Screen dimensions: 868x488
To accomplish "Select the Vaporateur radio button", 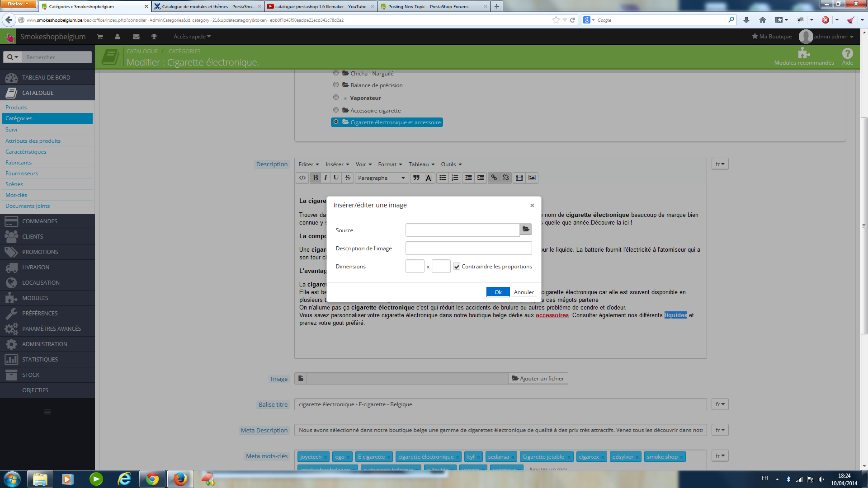I will [x=336, y=97].
